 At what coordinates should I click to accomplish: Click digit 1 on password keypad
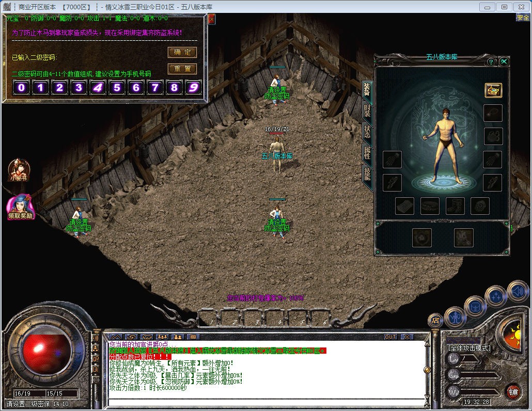pyautogui.click(x=40, y=87)
